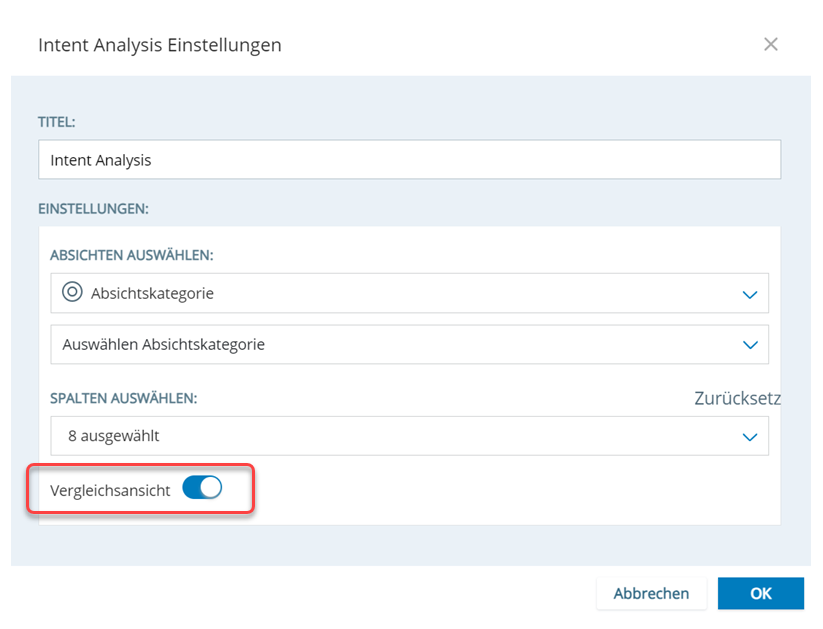Click the Vergleichsansicht label text
The height and width of the screenshot is (629, 823).
110,490
